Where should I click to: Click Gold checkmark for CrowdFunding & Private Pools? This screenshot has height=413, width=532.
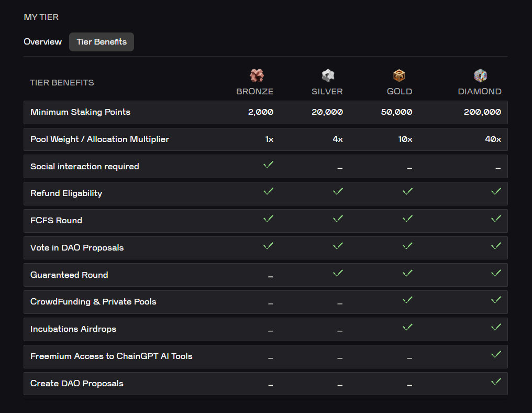click(x=407, y=300)
